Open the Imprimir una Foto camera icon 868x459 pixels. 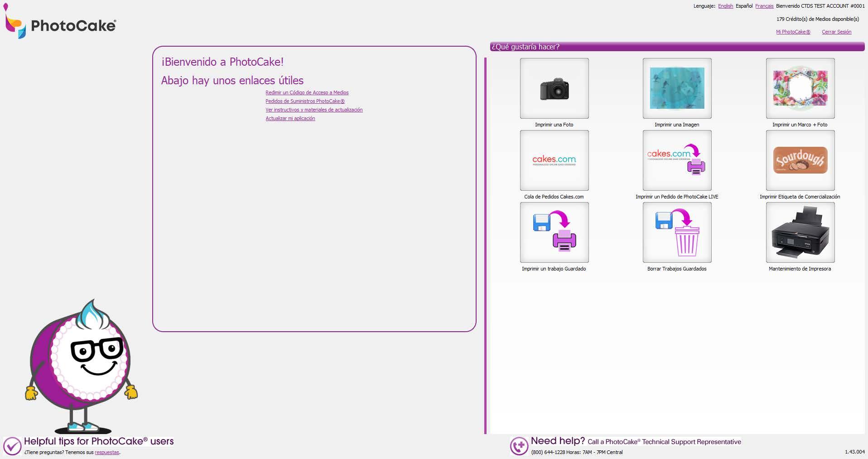(554, 88)
